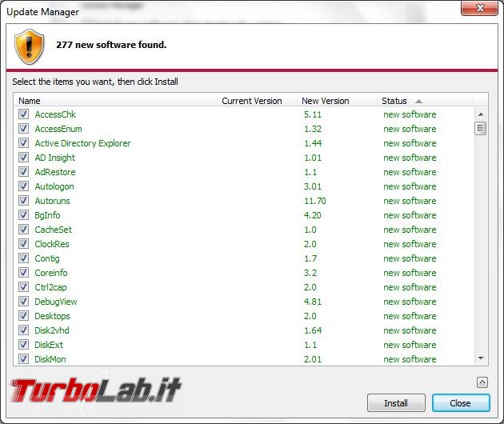Deselect the Contig checkbox

coord(23,258)
